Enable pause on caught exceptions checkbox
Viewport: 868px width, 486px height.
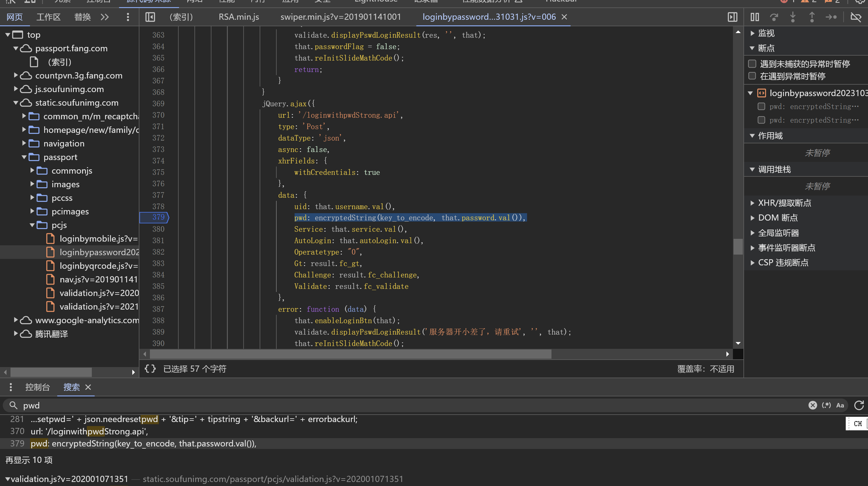(x=752, y=76)
